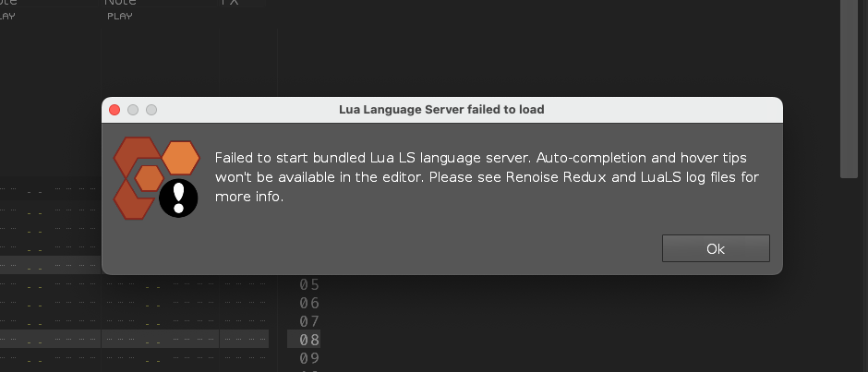The width and height of the screenshot is (868, 372).
Task: Close the Lua Language Server error dialog
Action: pos(115,110)
